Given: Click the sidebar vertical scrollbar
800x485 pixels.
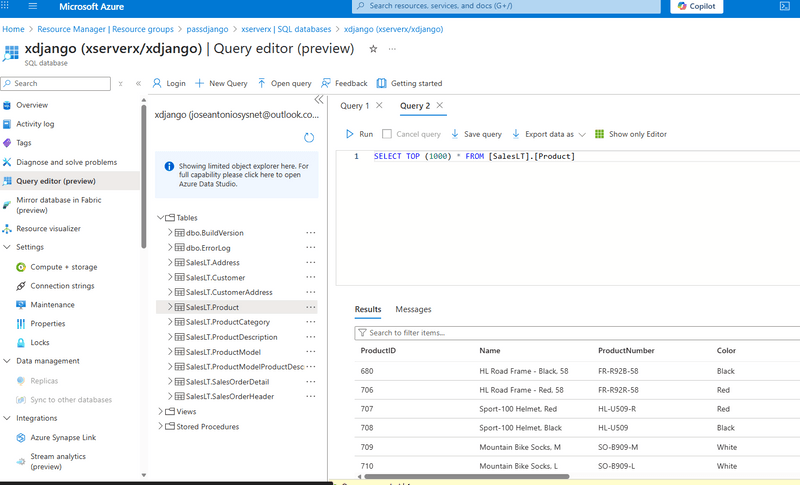Looking at the screenshot, I should click(144, 176).
